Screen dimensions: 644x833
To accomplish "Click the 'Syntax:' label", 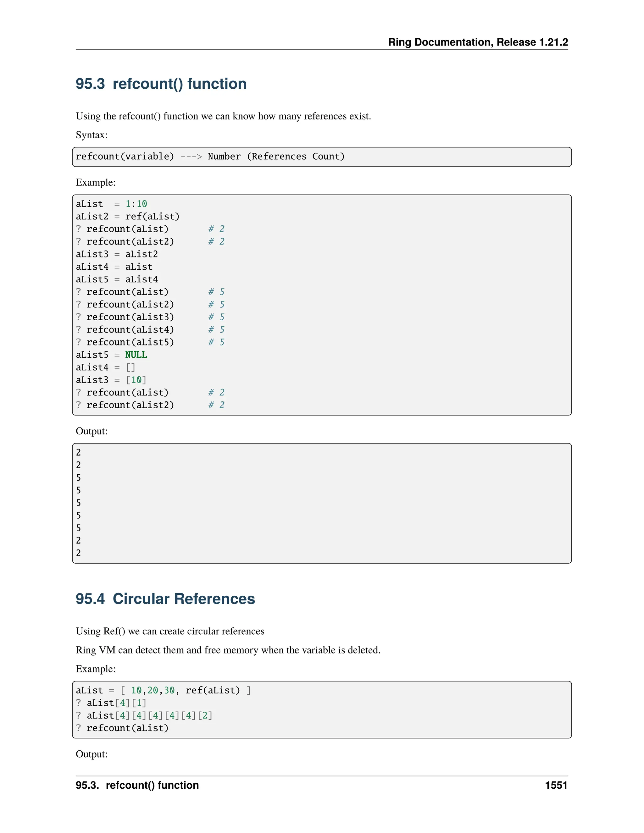I will point(92,135).
